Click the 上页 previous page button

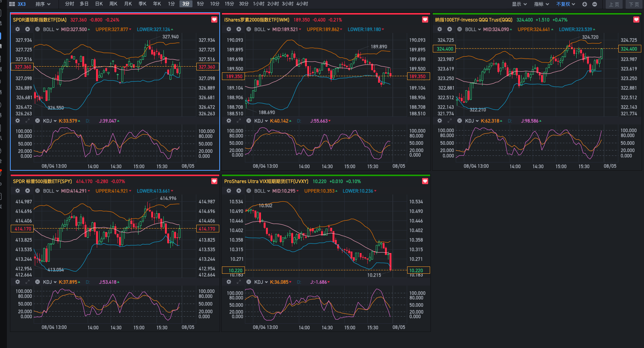(x=614, y=4)
